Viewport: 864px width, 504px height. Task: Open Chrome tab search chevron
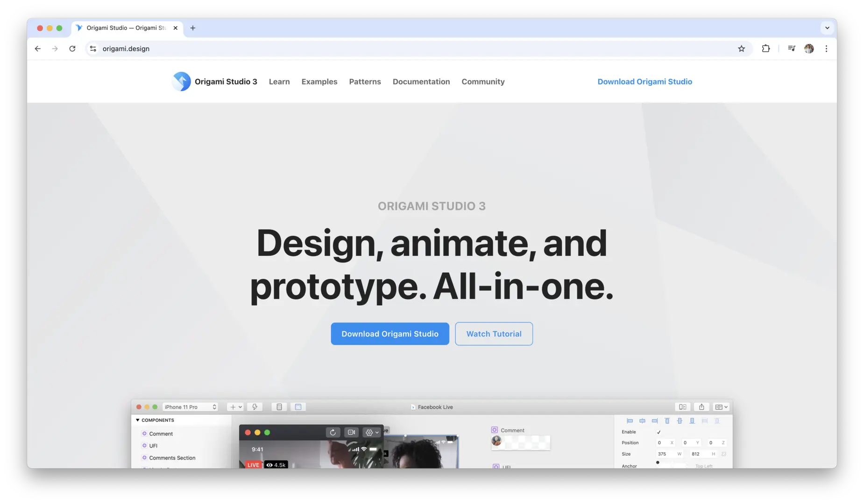[827, 28]
